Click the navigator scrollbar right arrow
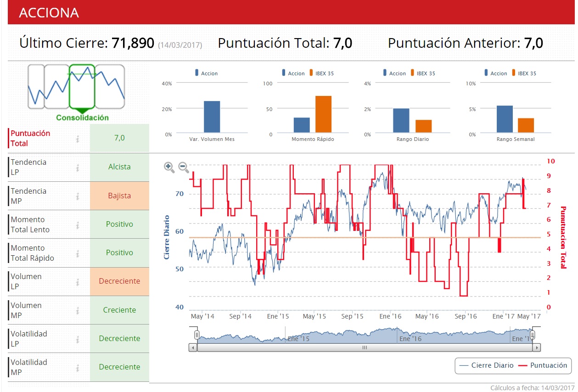The height and width of the screenshot is (392, 578). [536, 347]
